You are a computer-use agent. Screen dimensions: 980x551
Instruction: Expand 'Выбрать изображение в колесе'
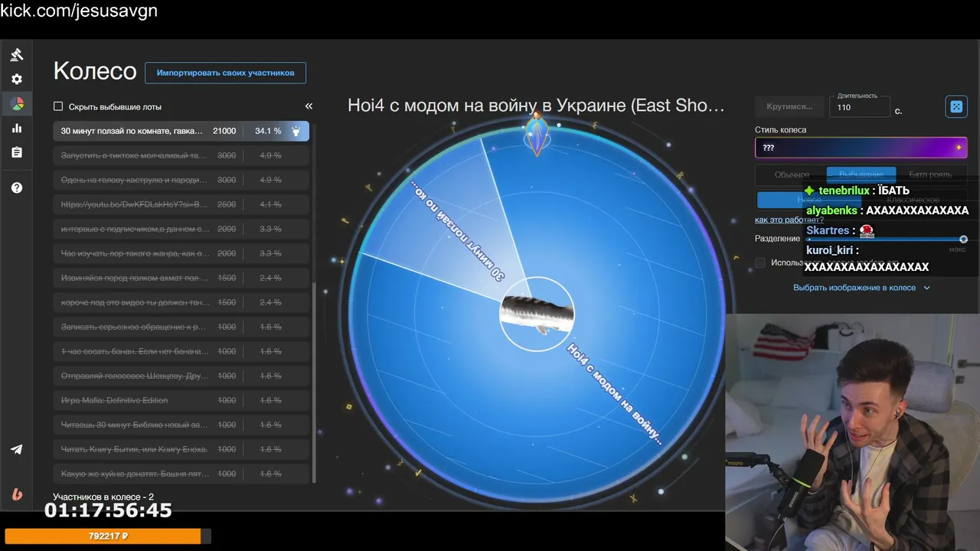pyautogui.click(x=861, y=288)
